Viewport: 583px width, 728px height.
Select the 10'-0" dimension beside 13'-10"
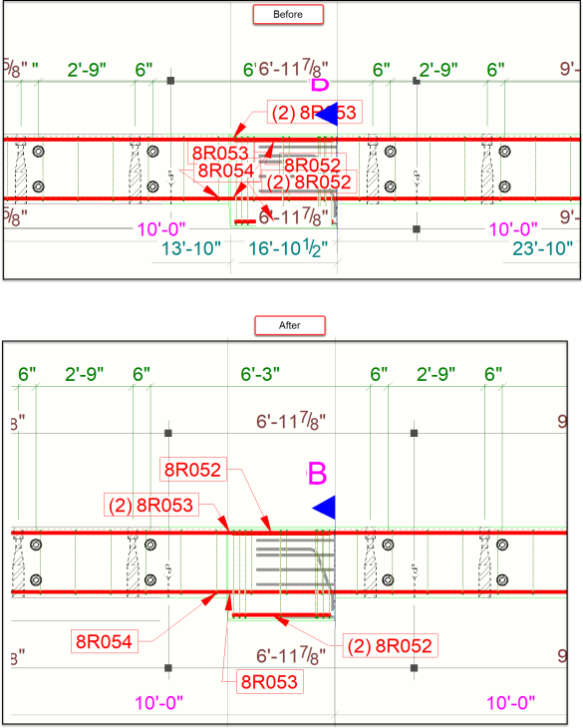pyautogui.click(x=161, y=229)
